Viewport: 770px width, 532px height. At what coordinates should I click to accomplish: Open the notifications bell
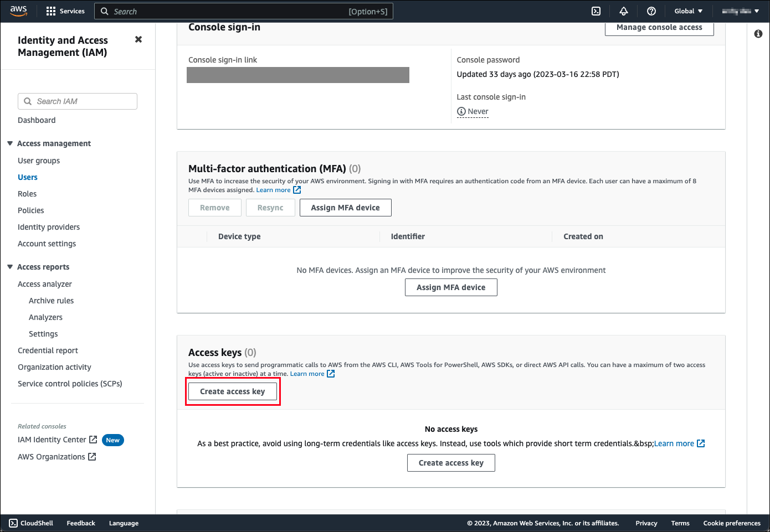click(x=624, y=11)
